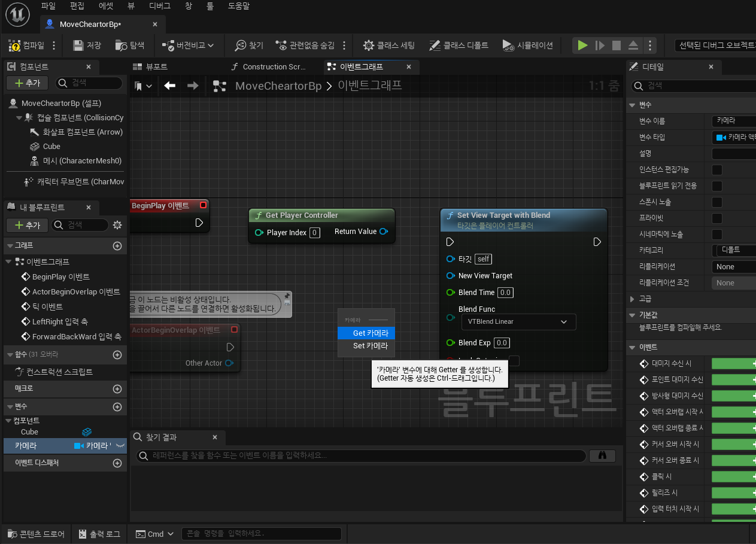
Task: Select 메시 (CharacterMesh0) component
Action: pos(82,161)
